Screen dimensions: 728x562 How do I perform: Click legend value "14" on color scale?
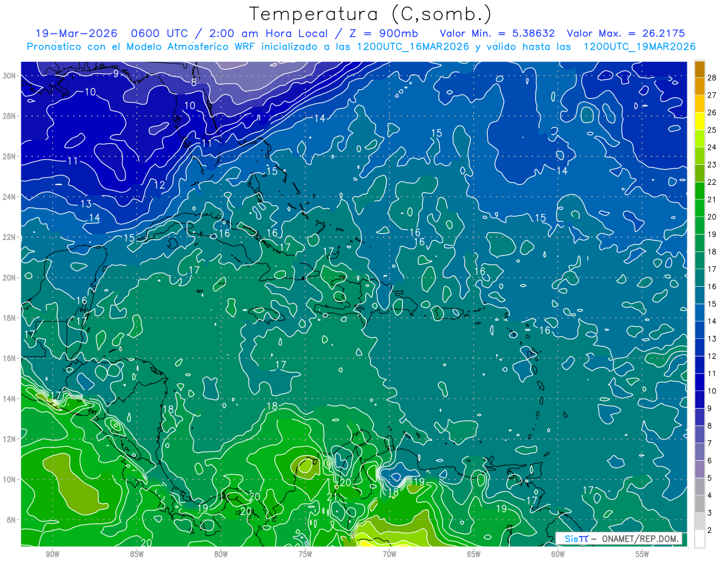coord(712,321)
